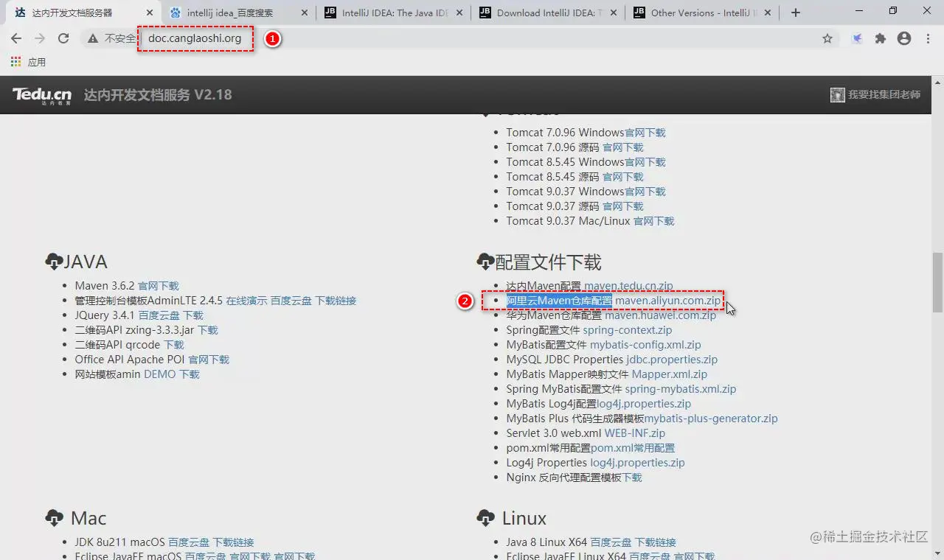Open AdminLTE 下载链接 link
Screen dimensions: 944x560
click(336, 301)
